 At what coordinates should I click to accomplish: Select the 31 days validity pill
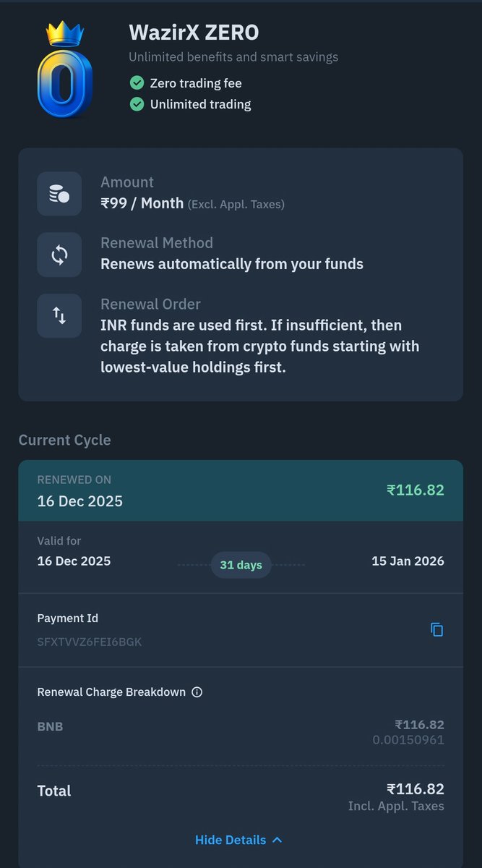click(241, 564)
